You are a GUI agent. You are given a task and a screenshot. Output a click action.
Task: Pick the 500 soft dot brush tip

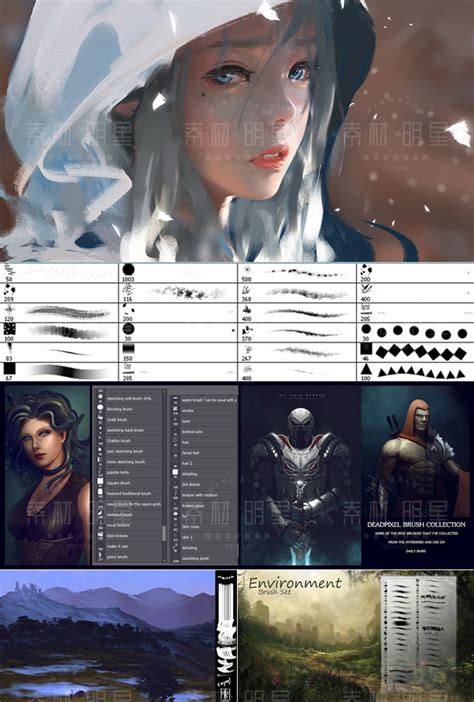pos(247,270)
